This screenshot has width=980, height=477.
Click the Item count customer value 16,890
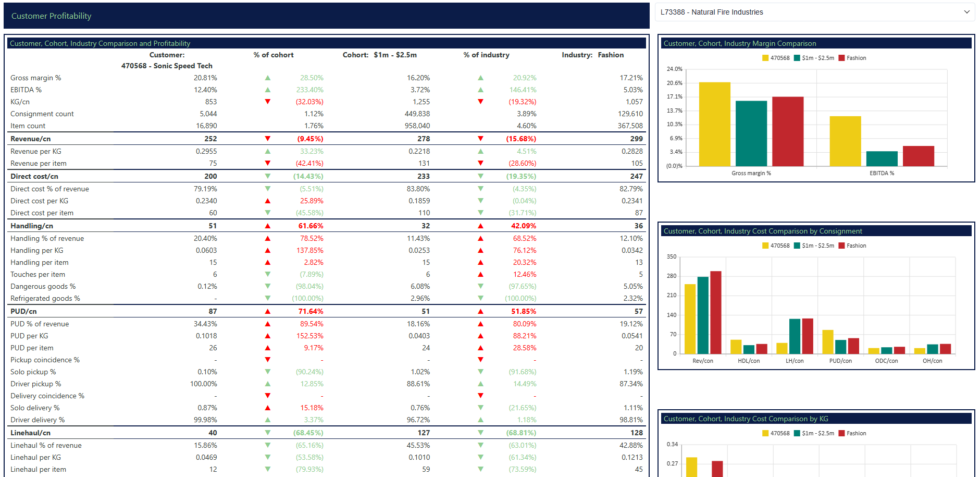coord(207,126)
